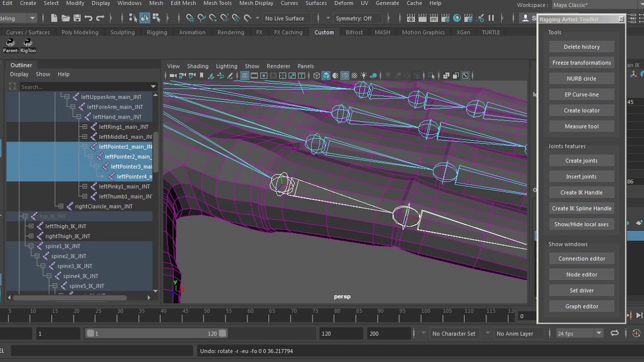Image resolution: width=644 pixels, height=362 pixels.
Task: Click the Open Scene folder icon
Action: (x=65, y=18)
